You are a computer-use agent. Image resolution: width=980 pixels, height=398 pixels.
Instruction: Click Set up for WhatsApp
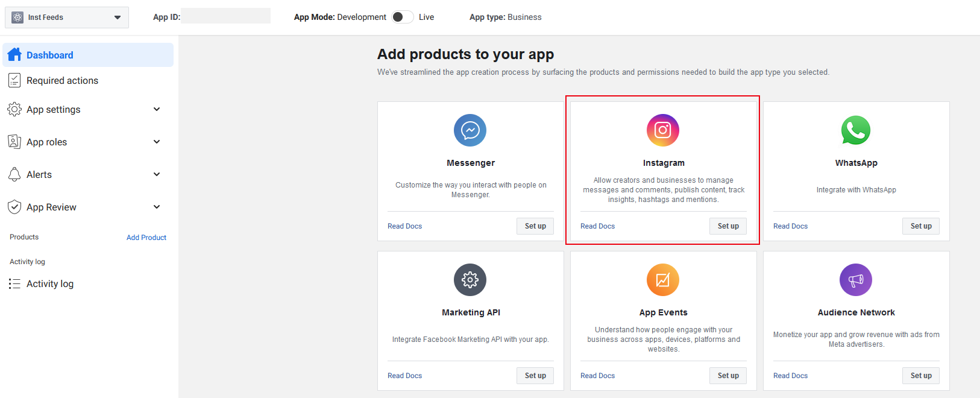point(921,226)
